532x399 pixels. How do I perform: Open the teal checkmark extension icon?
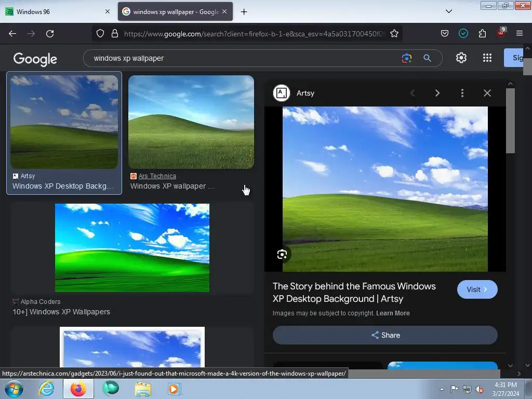(x=463, y=33)
